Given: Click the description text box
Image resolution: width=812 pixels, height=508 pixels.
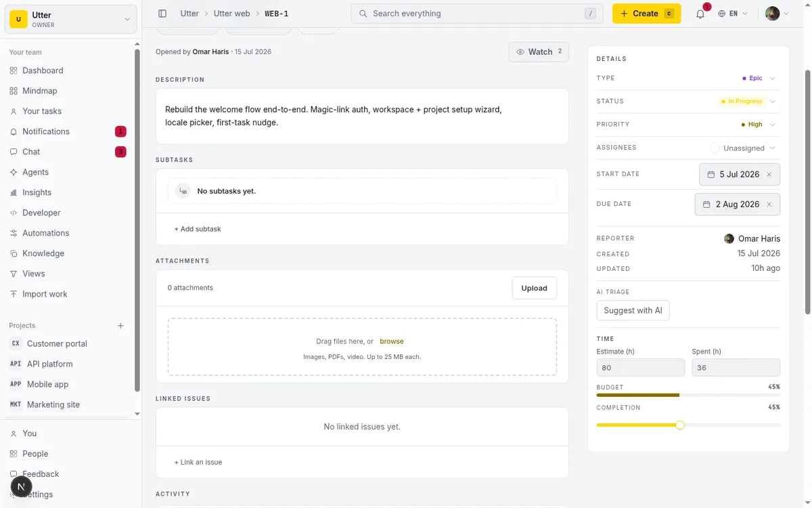Looking at the screenshot, I should click(362, 116).
